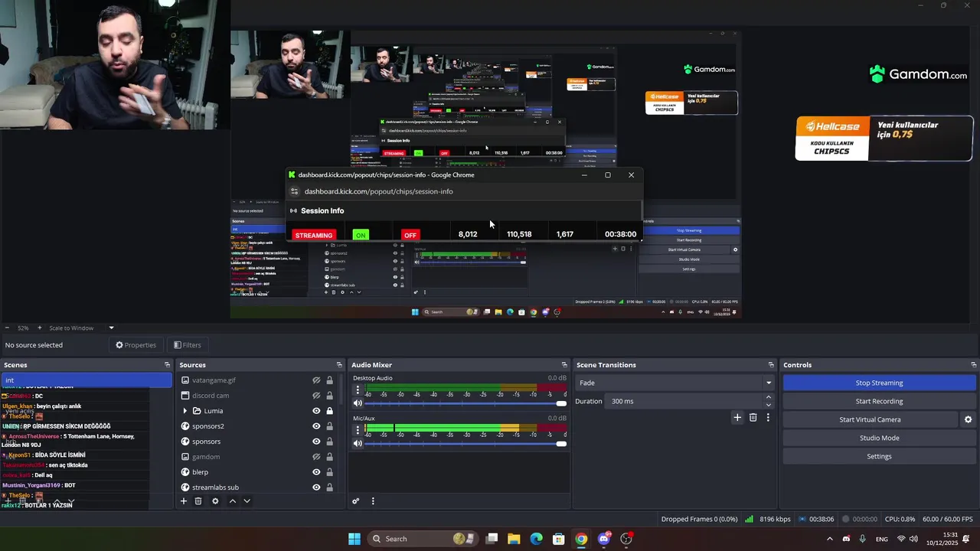Click the 8196 kbps status entry
Screen dimensions: 980x551
[768, 519]
